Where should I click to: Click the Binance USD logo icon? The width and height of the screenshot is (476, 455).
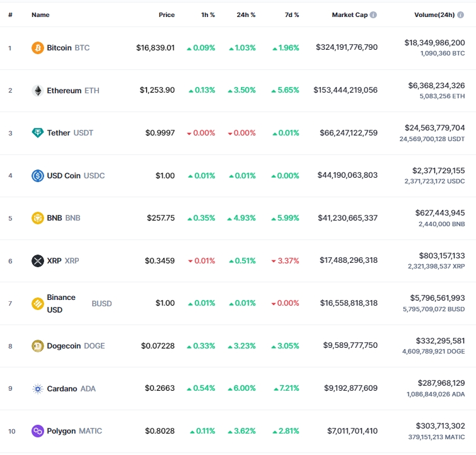pyautogui.click(x=38, y=304)
